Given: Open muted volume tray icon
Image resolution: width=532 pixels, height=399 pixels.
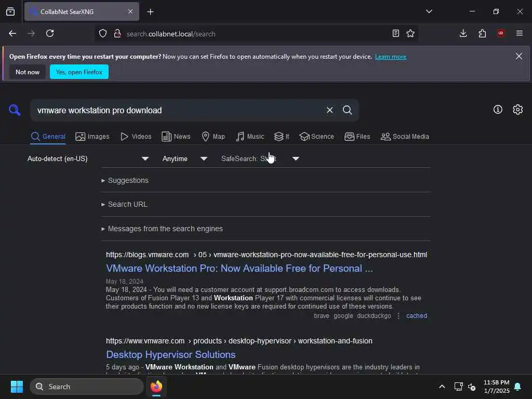Looking at the screenshot, I should pos(472,387).
